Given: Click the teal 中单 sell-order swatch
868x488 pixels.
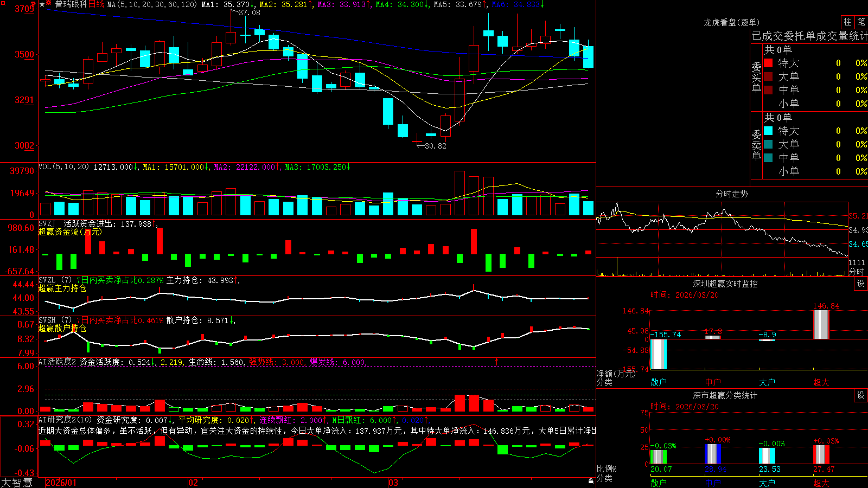Looking at the screenshot, I should (x=768, y=158).
